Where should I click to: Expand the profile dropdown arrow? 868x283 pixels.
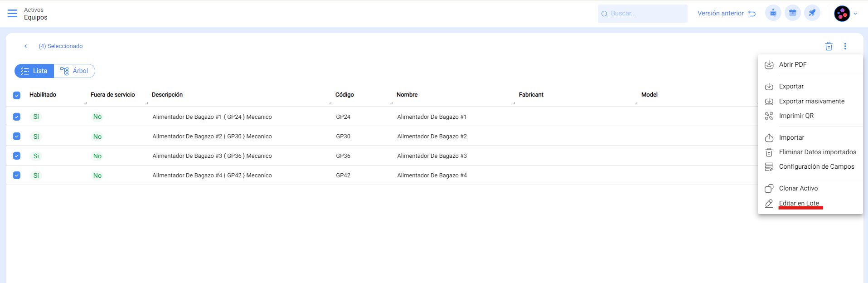[x=855, y=14]
